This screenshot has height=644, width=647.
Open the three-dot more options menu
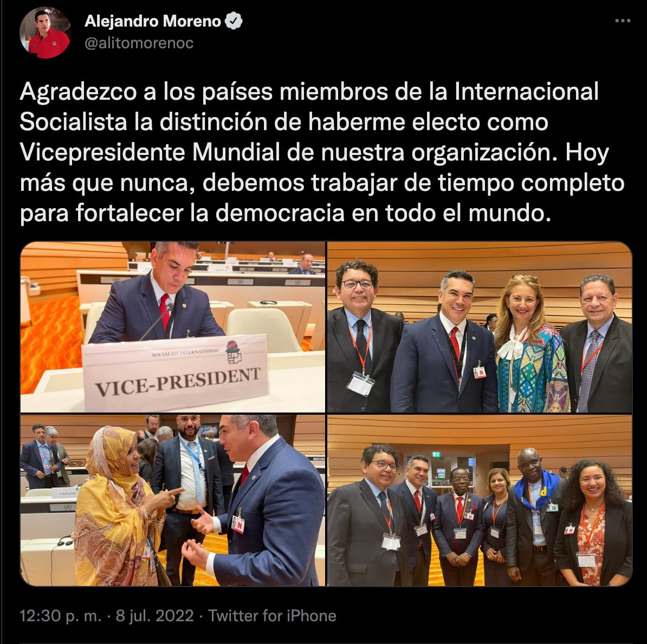coord(622,21)
